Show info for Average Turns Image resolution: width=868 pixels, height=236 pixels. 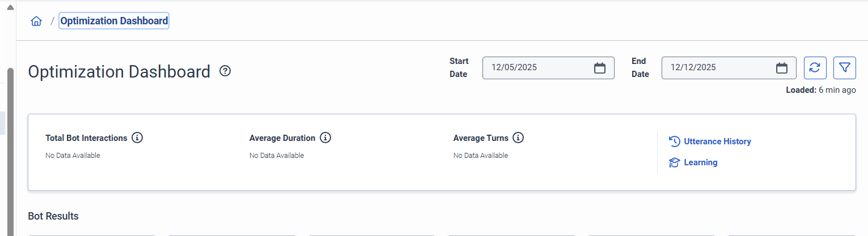point(518,138)
